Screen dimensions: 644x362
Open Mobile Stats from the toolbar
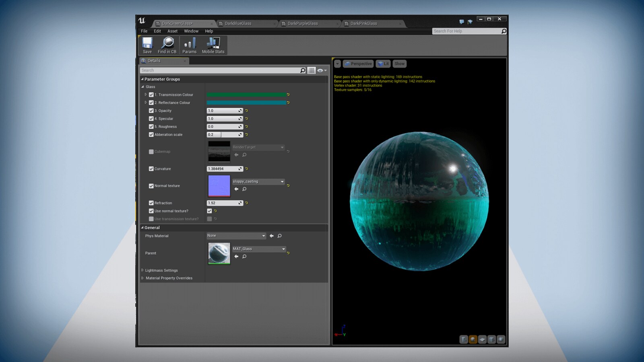pyautogui.click(x=213, y=45)
